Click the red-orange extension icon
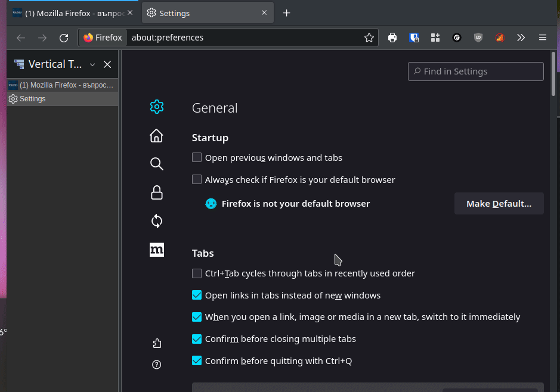Viewport: 560px width, 392px height. coord(499,38)
